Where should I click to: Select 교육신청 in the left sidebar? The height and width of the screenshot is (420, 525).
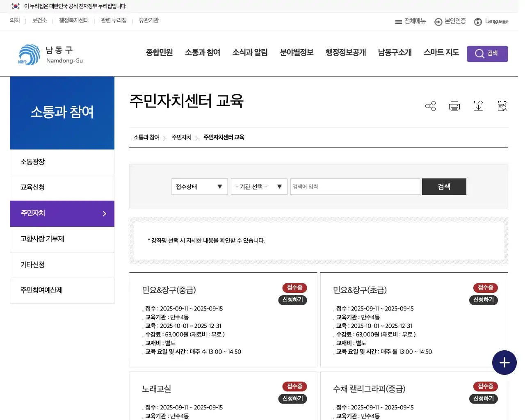click(32, 187)
